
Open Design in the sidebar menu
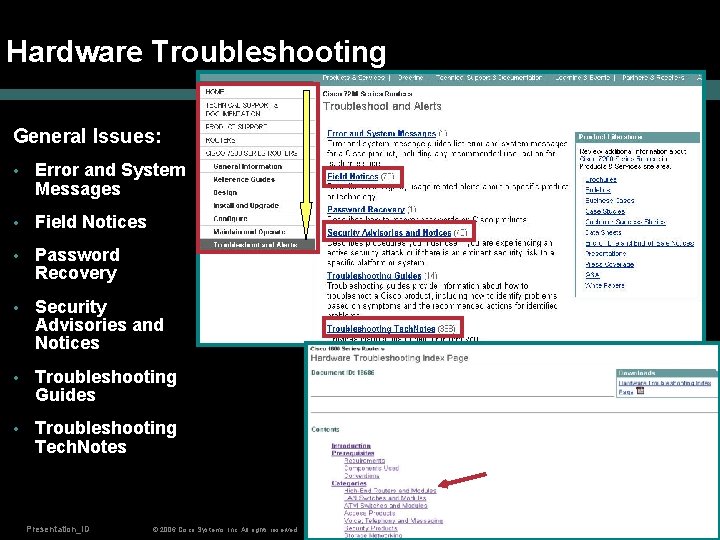tap(225, 192)
